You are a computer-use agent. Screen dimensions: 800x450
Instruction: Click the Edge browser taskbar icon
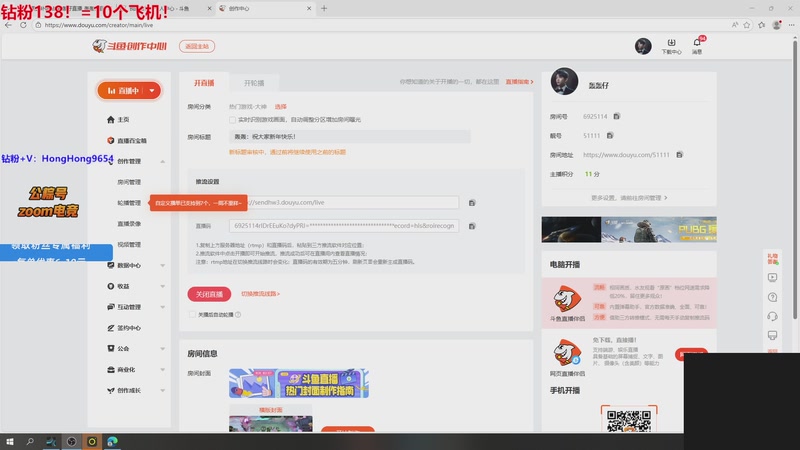pyautogui.click(x=112, y=441)
